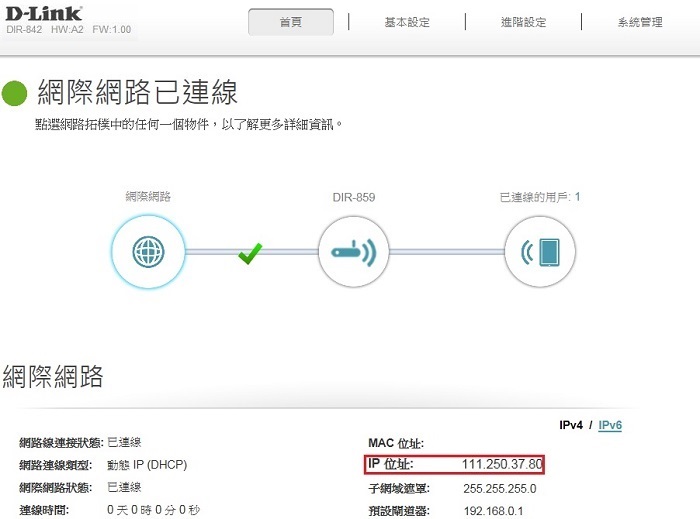Click the 動態 IP (DHCP) connection type text

(147, 465)
